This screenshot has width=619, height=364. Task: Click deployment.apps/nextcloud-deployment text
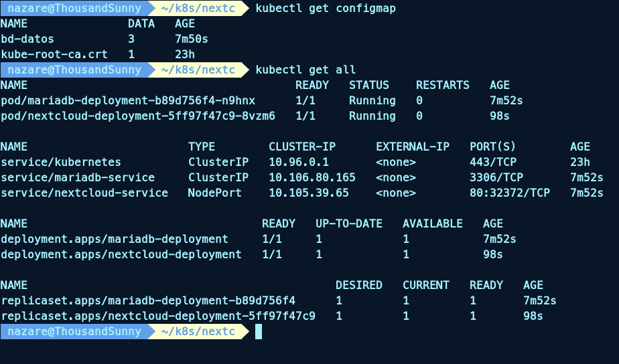[x=121, y=254]
